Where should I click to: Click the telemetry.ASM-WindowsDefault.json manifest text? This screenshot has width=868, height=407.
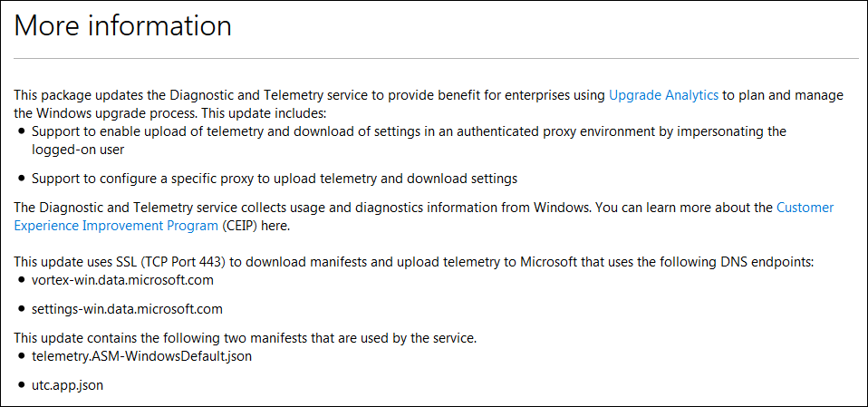click(141, 356)
